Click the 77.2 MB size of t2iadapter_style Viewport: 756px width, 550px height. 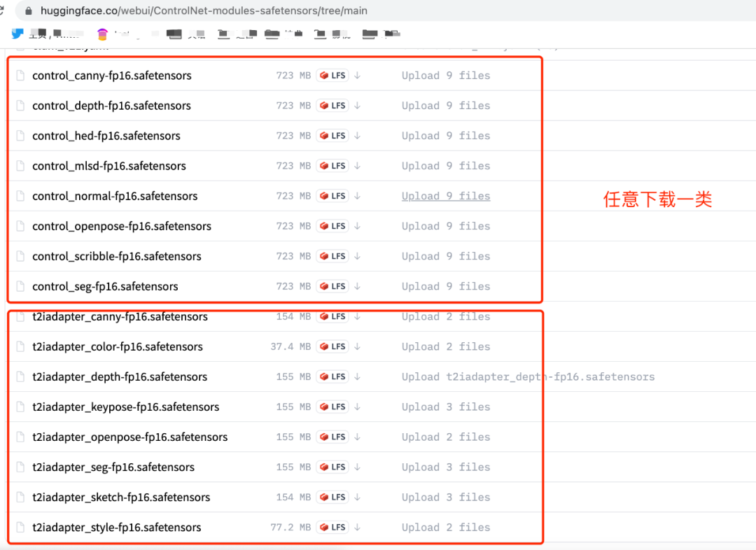tap(290, 528)
